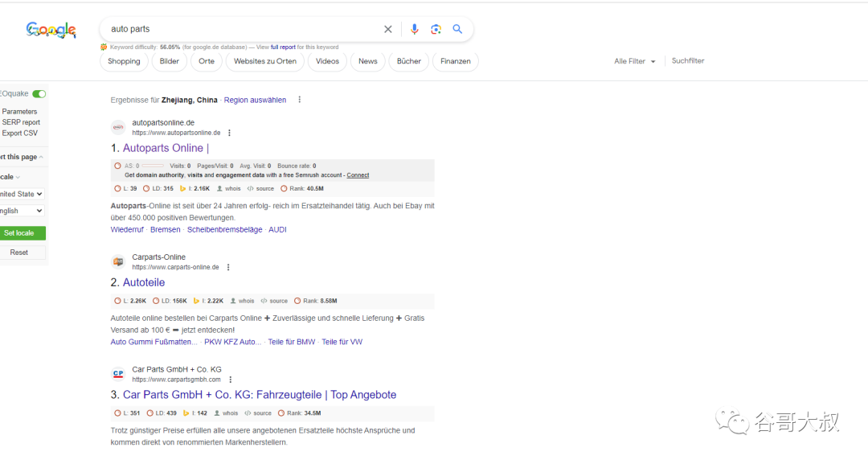The image size is (868, 460).
Task: Open more options next to Region auswählen
Action: (300, 100)
